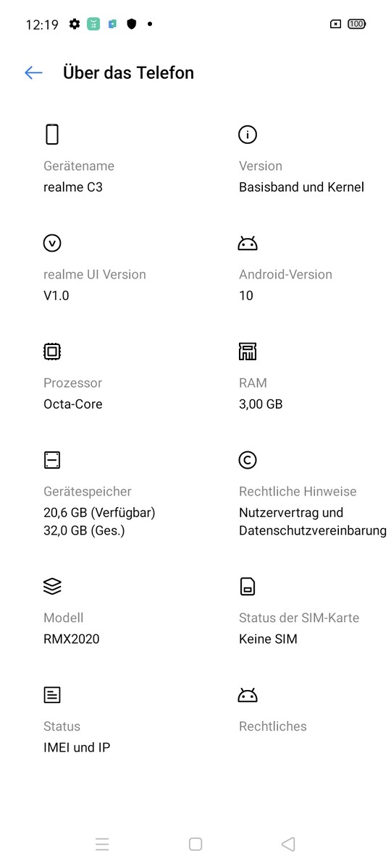The height and width of the screenshot is (868, 391).
Task: Tap the layers icon above Modell
Action: coord(52,587)
